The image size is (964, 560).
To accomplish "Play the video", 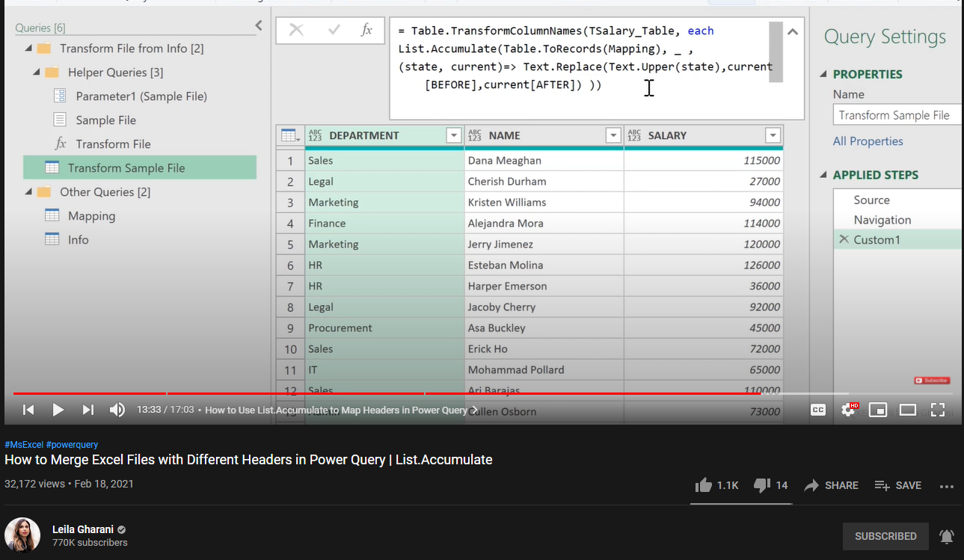I will pyautogui.click(x=58, y=410).
